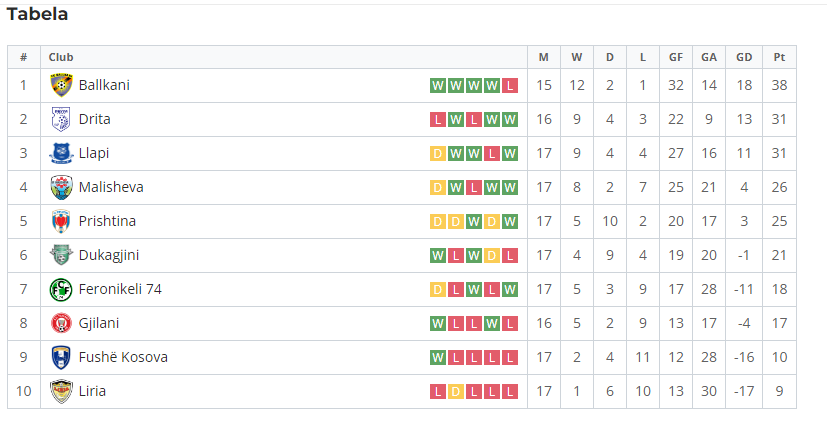The image size is (827, 431).
Task: Click the Liria club crest
Action: pos(61,391)
